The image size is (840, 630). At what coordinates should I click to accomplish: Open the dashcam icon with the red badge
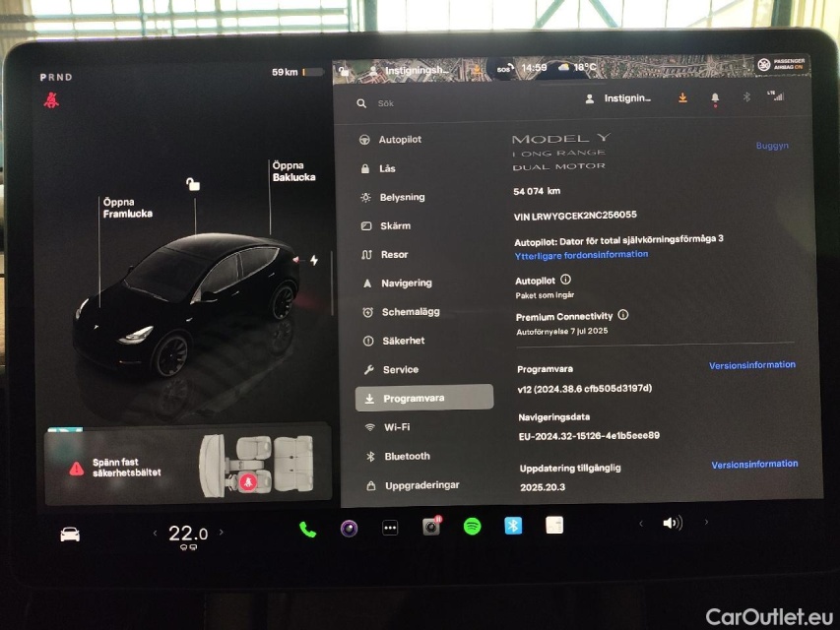431,527
